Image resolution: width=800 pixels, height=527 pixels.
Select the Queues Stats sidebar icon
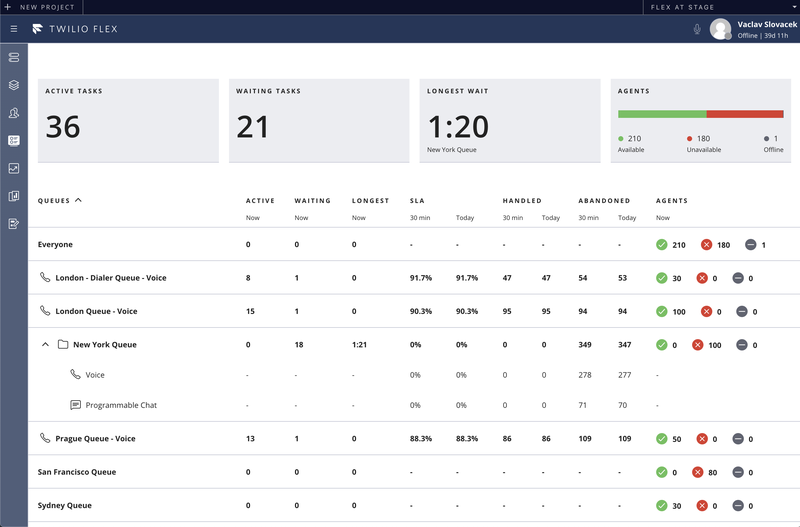[14, 141]
